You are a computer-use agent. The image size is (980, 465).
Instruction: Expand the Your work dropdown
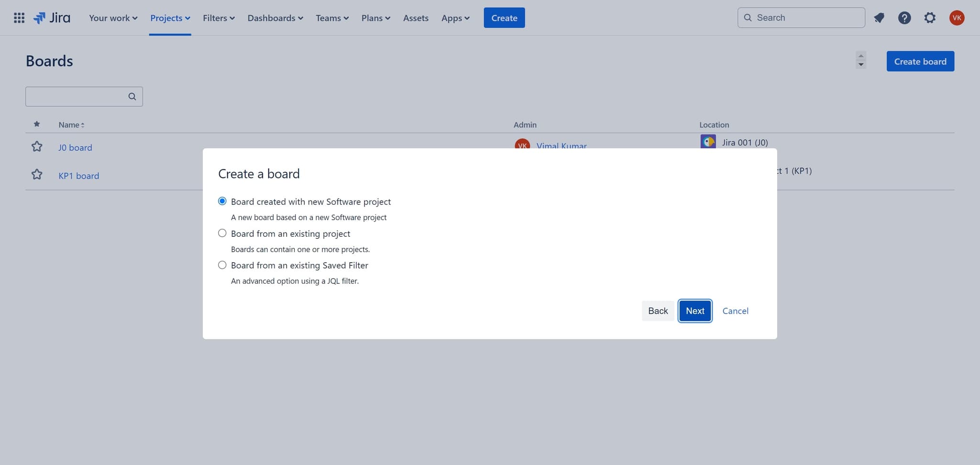[113, 18]
